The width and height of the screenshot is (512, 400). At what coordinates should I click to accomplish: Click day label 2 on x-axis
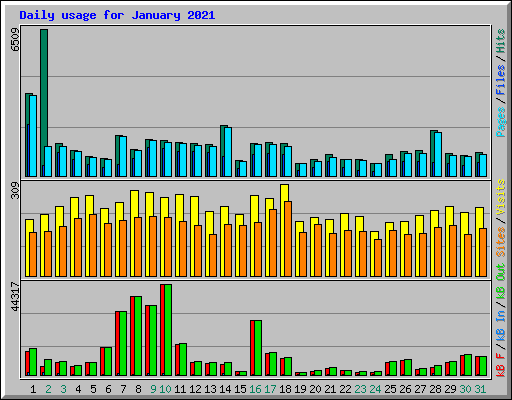(48, 389)
